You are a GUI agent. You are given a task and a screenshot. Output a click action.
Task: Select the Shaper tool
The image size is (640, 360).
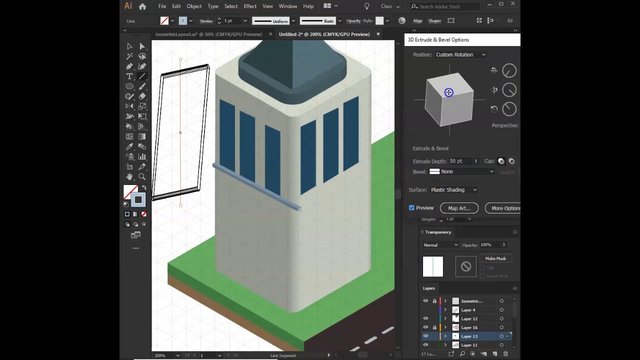click(x=129, y=96)
